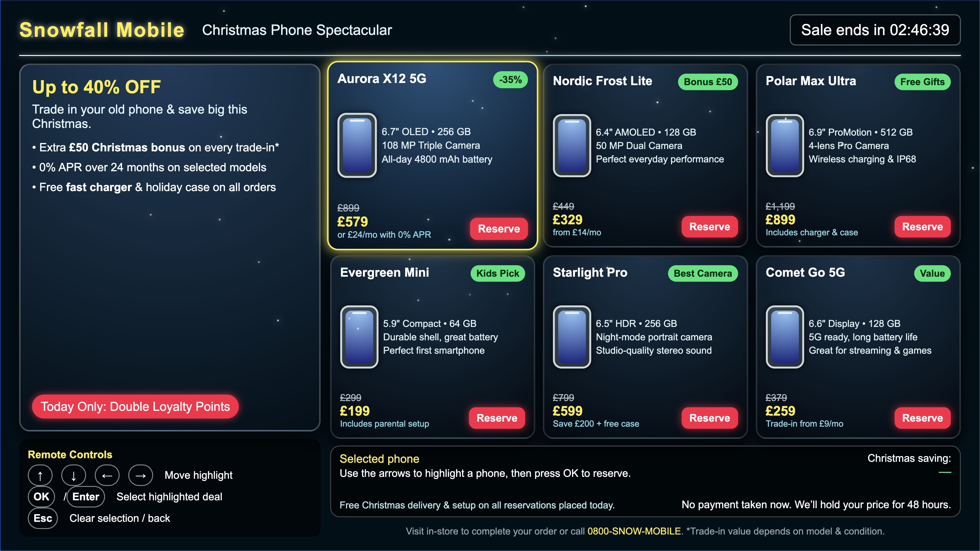Click the Esc key icon

coord(43,518)
